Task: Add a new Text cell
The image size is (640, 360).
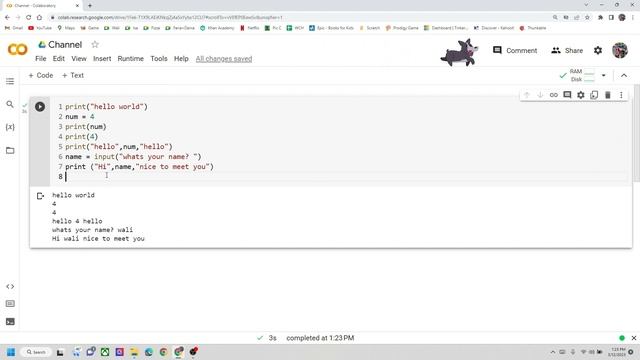Action: (73, 76)
